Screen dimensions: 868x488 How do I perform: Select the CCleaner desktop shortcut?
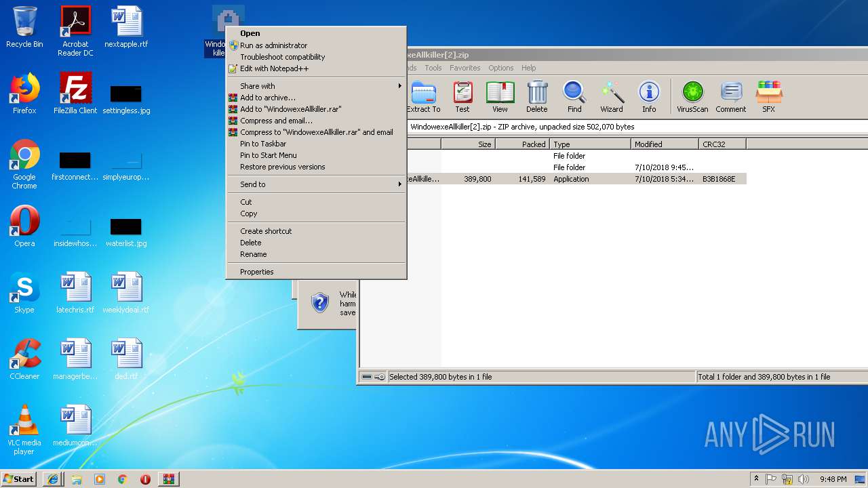coord(24,359)
